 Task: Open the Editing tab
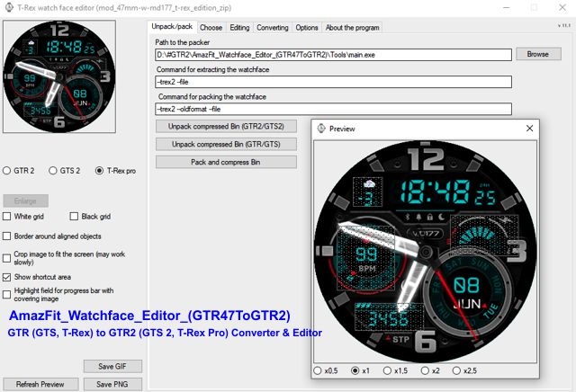pyautogui.click(x=239, y=28)
